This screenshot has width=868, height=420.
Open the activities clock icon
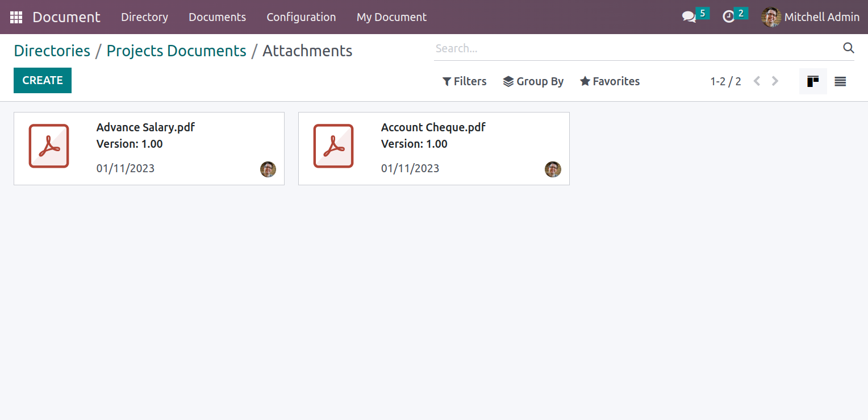point(729,17)
